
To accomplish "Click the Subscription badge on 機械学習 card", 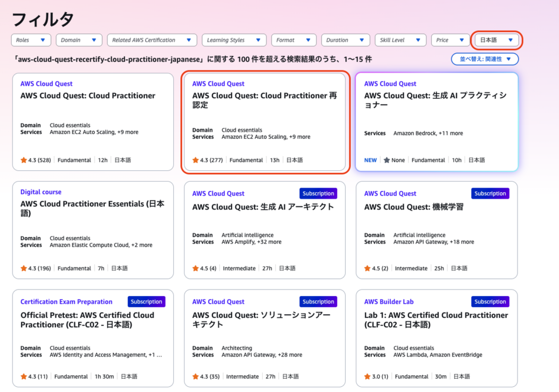I will [x=490, y=193].
